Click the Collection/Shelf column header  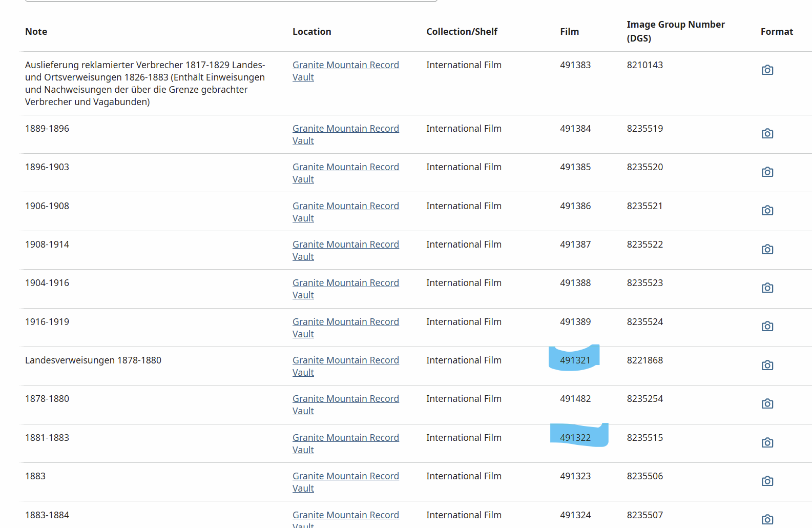462,32
